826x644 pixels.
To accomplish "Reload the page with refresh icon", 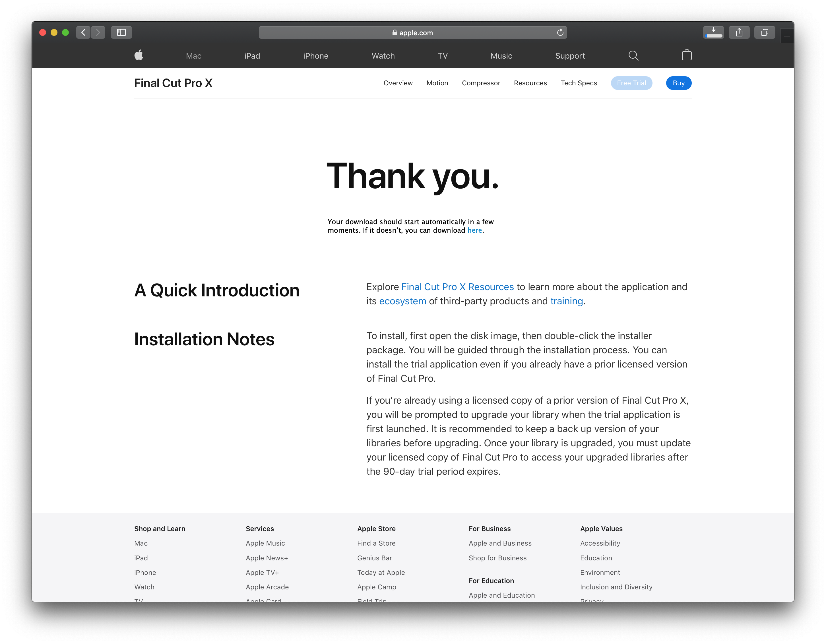I will tap(560, 32).
